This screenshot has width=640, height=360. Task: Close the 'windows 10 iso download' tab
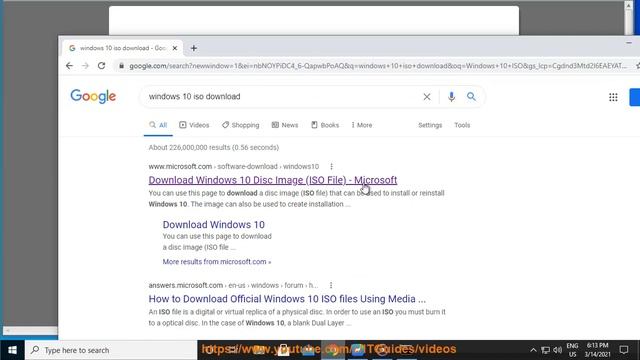[175, 48]
